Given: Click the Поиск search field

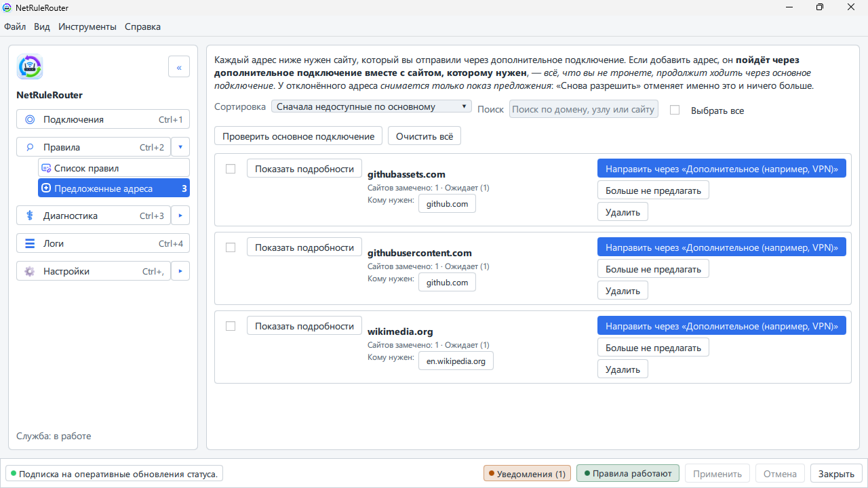Looking at the screenshot, I should pos(584,109).
